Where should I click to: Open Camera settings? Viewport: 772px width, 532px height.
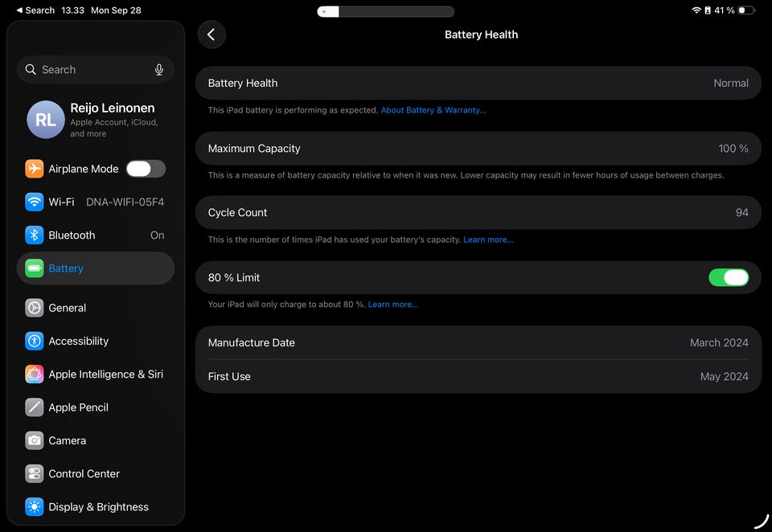coord(96,440)
